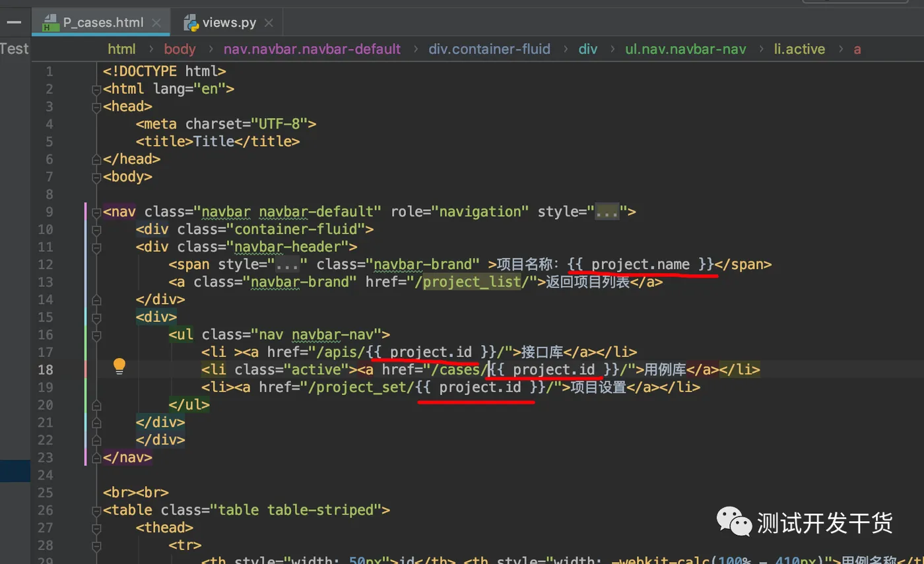The width and height of the screenshot is (924, 564).
Task: Select the final 'a' breadcrumb
Action: 857,49
